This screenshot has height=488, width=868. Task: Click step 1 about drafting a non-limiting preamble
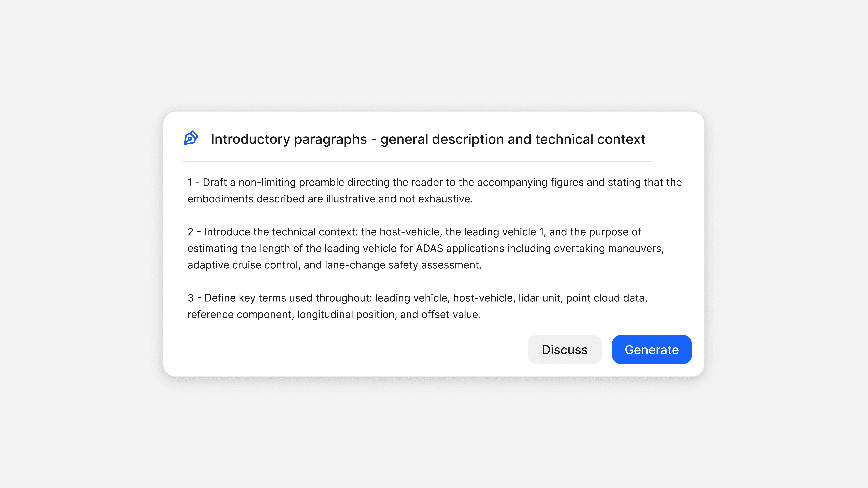pos(435,191)
